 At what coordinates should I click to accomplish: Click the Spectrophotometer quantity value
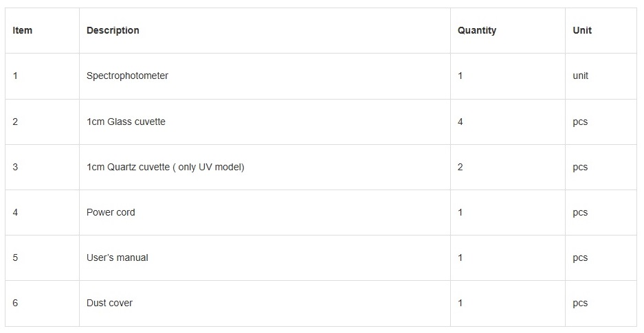pyautogui.click(x=460, y=76)
